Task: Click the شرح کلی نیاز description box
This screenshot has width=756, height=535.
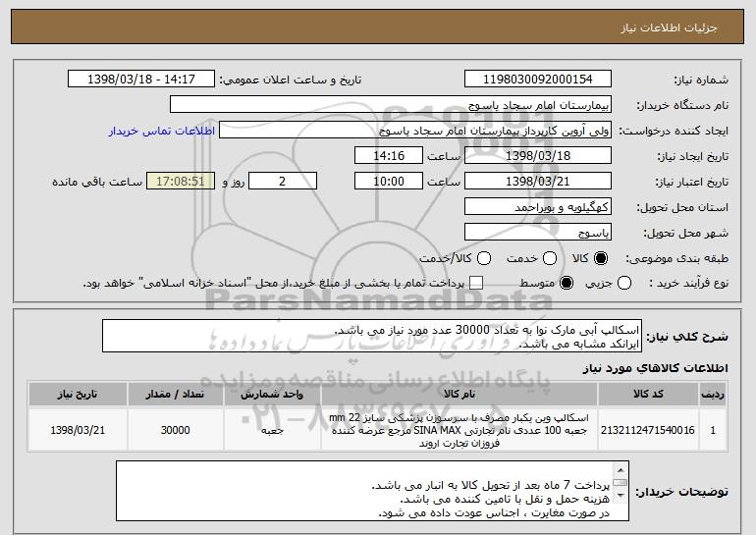Action: 372,336
